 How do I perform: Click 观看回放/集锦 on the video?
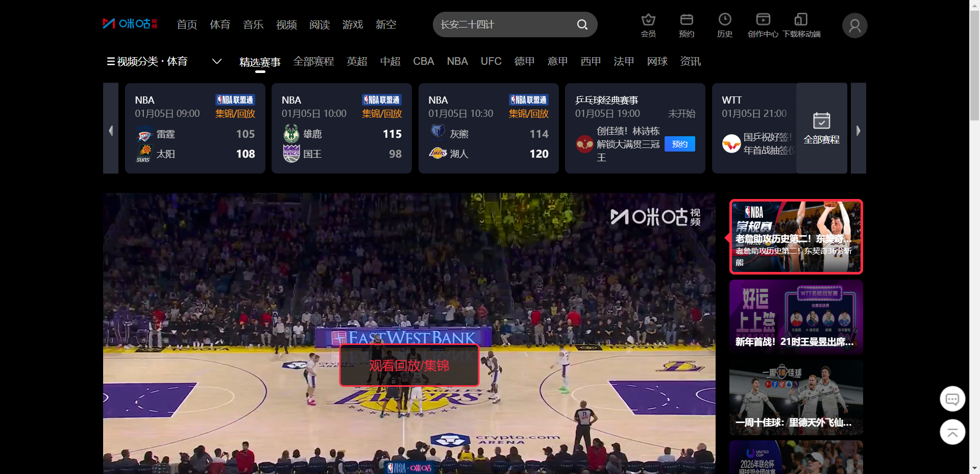click(x=409, y=365)
